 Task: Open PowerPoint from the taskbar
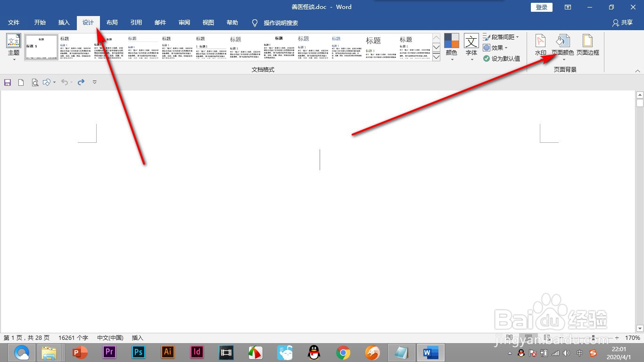80,352
